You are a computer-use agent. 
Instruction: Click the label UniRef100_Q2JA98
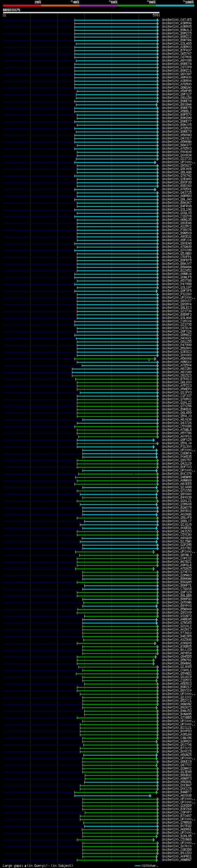177,487
